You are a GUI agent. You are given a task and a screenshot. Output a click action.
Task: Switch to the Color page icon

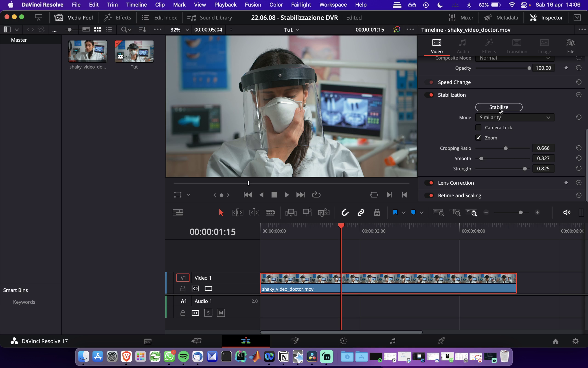click(x=344, y=341)
